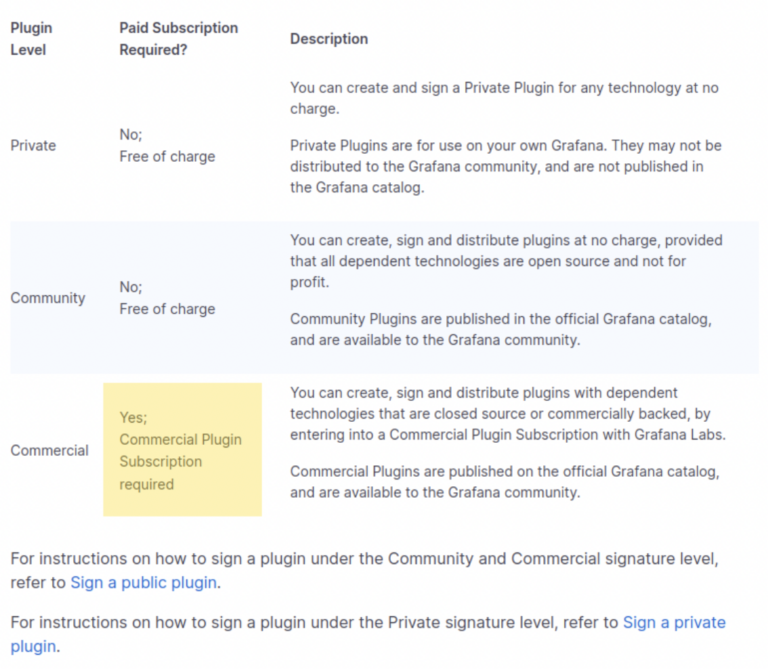Image resolution: width=768 pixels, height=669 pixels.
Task: Select the "Commercial" plugin level cell
Action: click(49, 450)
